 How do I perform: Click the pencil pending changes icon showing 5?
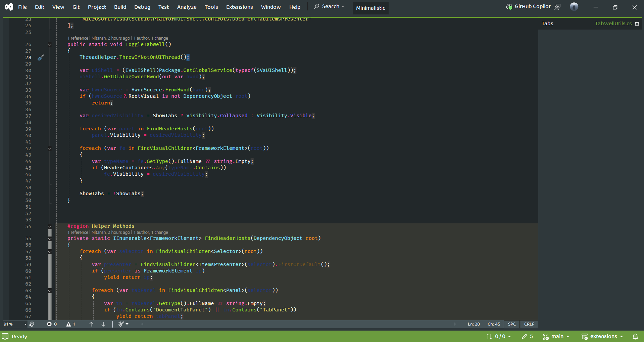pos(527,336)
